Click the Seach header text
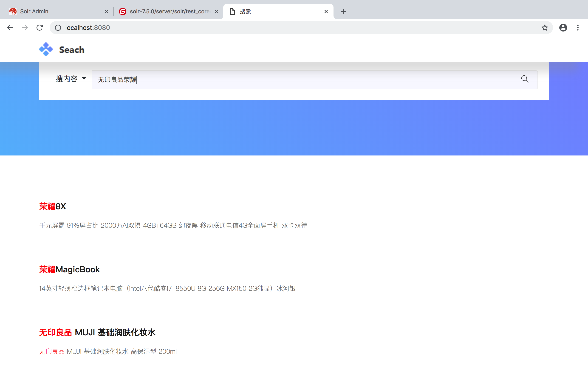Image resolution: width=588 pixels, height=368 pixels. 72,50
